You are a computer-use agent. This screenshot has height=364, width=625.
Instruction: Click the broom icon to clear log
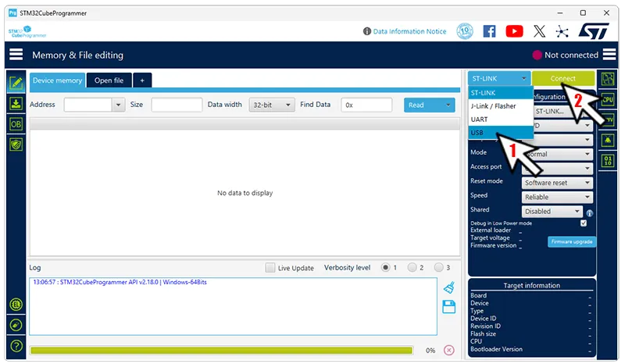(448, 288)
